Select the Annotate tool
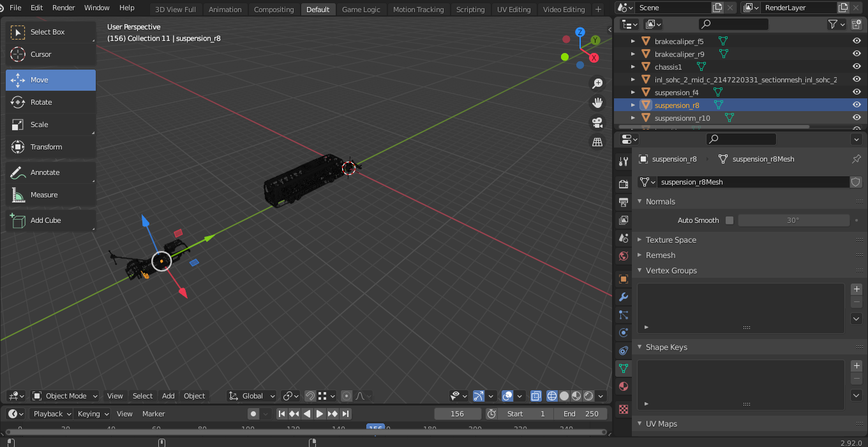The height and width of the screenshot is (447, 868). (x=51, y=172)
